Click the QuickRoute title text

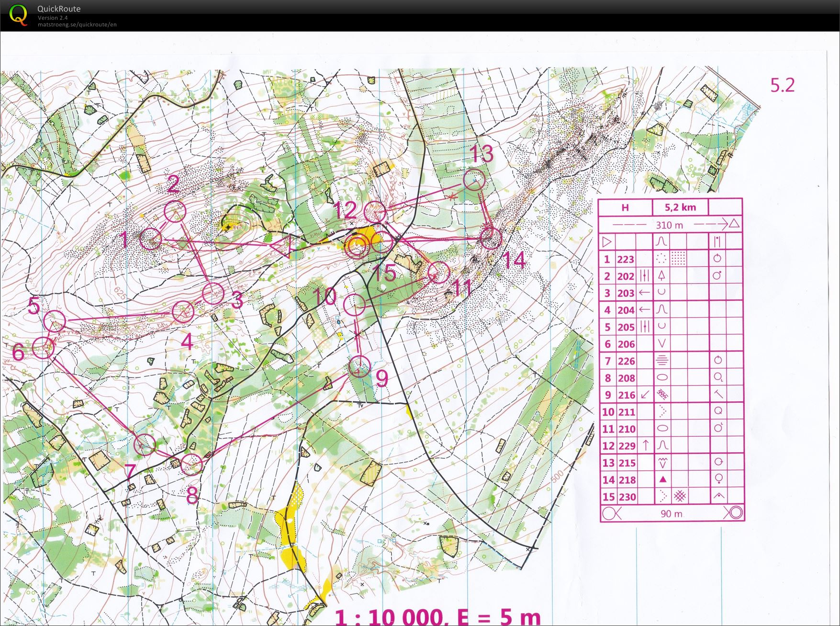coord(59,9)
